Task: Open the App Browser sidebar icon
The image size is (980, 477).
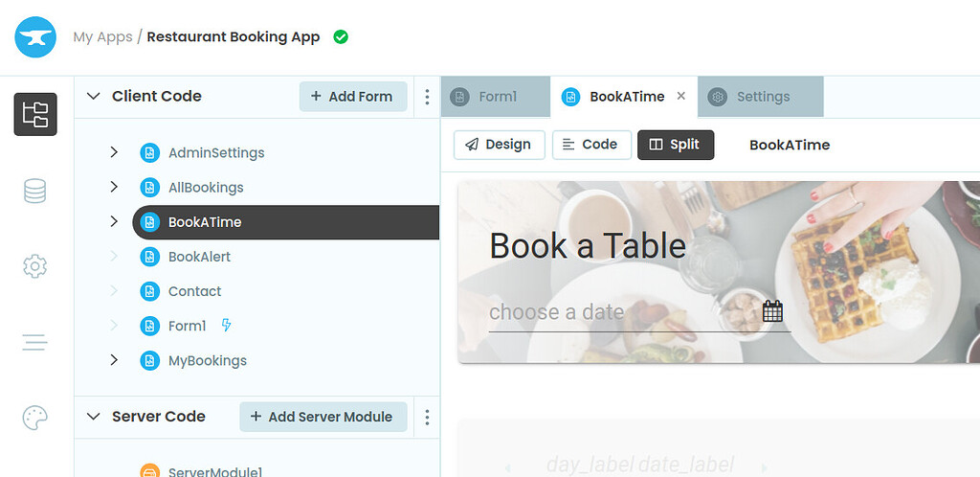Action: pos(35,114)
